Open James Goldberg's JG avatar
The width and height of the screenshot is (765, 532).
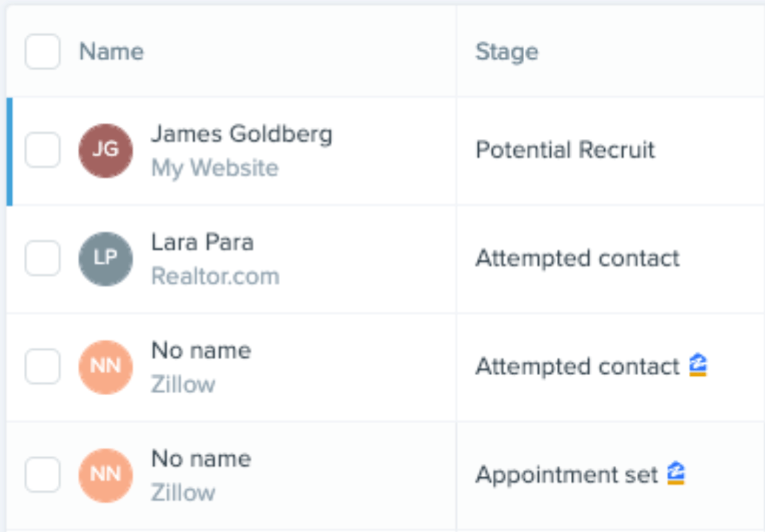coord(105,150)
